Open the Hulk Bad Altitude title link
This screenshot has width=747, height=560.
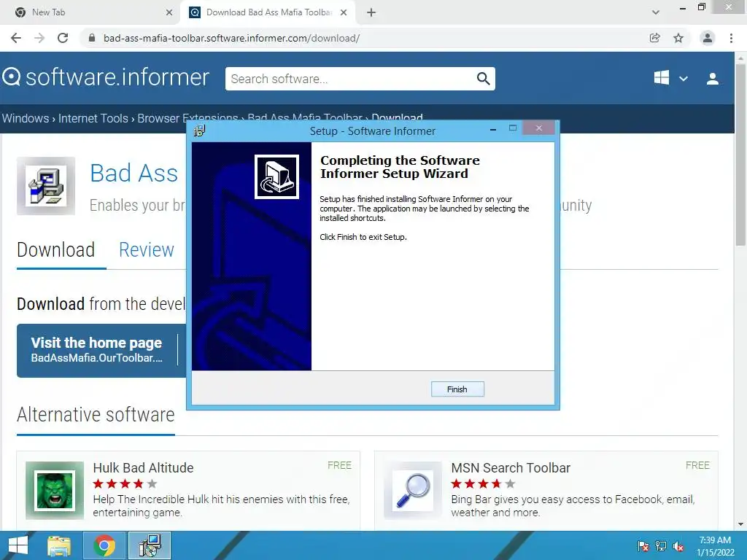pos(143,467)
